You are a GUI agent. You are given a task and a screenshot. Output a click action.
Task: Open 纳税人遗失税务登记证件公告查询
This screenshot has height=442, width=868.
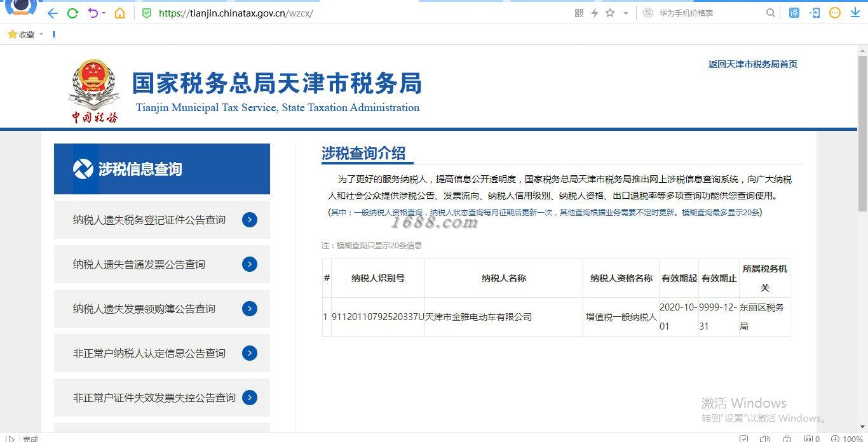(x=149, y=220)
